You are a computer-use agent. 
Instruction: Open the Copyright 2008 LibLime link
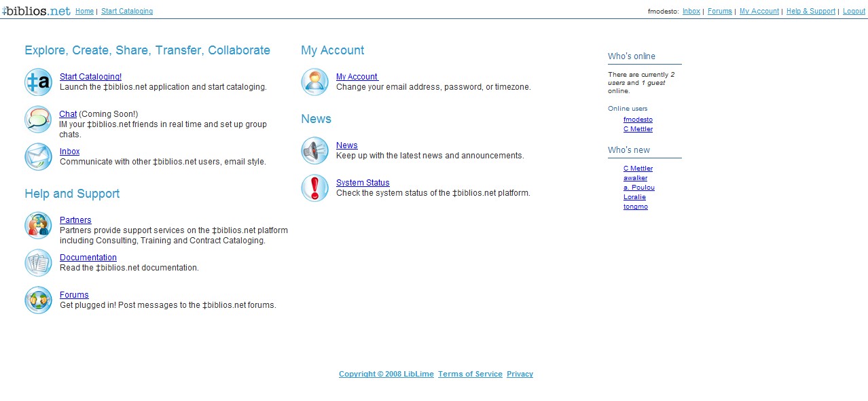point(386,374)
